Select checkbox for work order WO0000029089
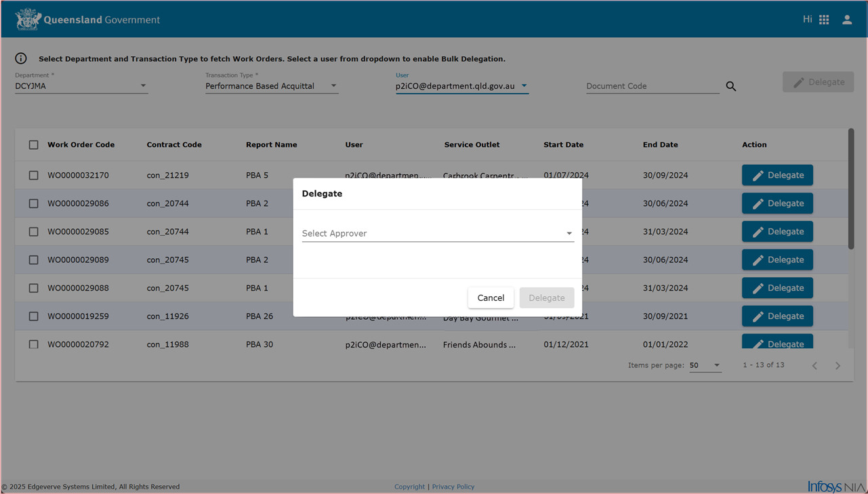The image size is (868, 494). (x=33, y=260)
